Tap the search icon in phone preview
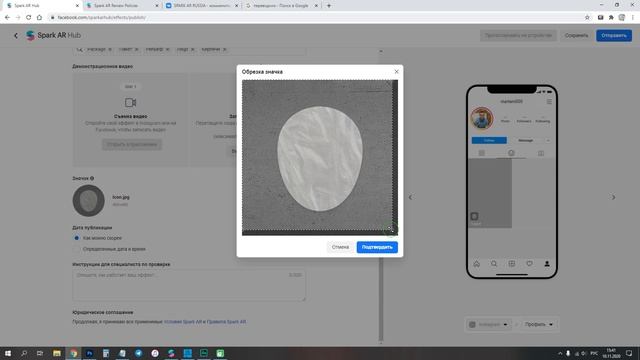Screen dimensions: 640x360 (x=494, y=264)
